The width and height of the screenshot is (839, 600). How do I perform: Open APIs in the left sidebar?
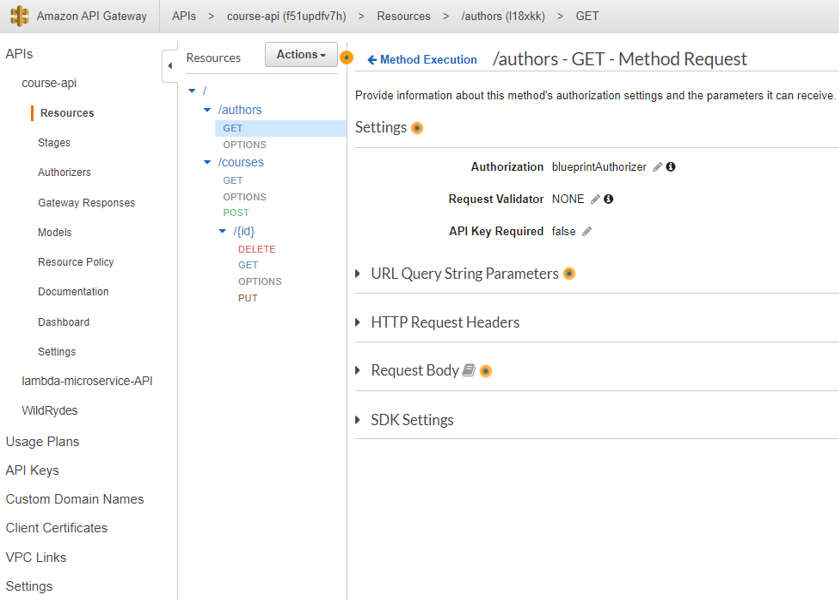[x=19, y=54]
